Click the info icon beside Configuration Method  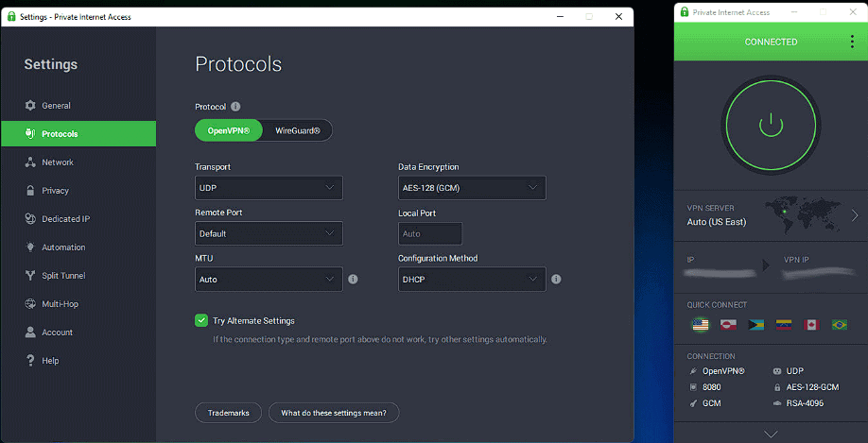(556, 280)
